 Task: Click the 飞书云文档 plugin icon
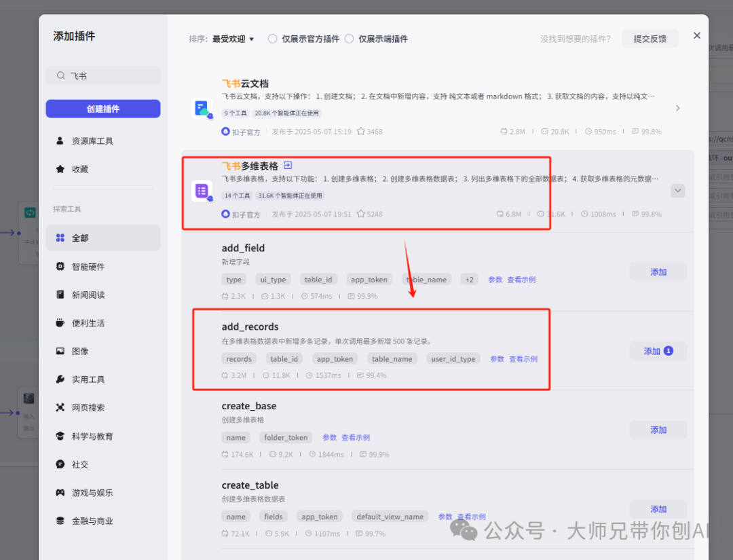coord(202,109)
